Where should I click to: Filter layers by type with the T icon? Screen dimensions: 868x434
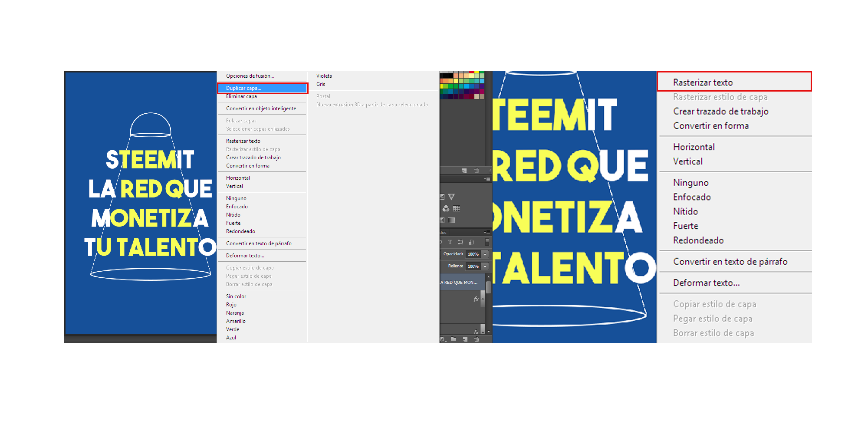point(450,242)
